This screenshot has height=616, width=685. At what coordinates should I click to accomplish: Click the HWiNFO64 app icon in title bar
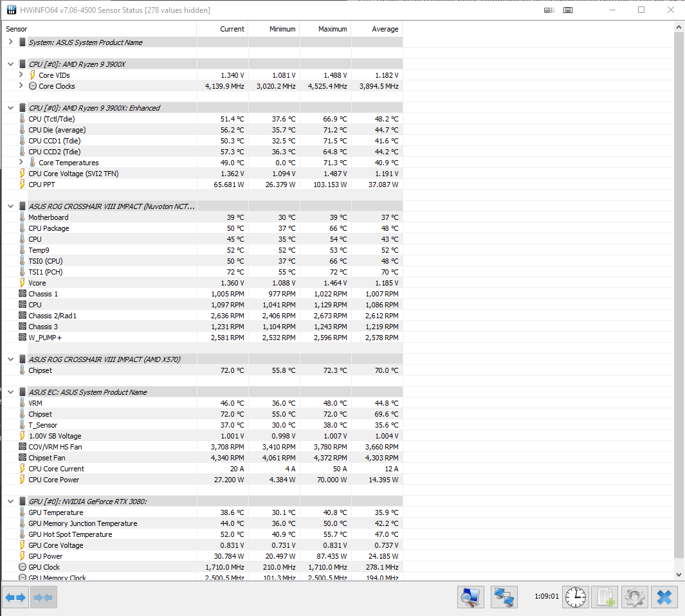pos(12,10)
